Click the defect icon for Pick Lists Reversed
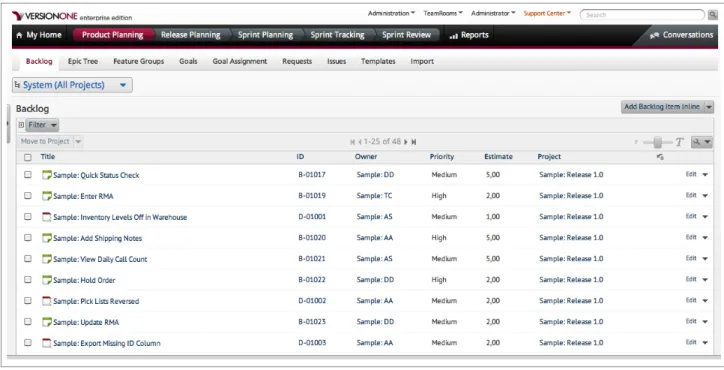This screenshot has height=370, width=724. point(47,301)
